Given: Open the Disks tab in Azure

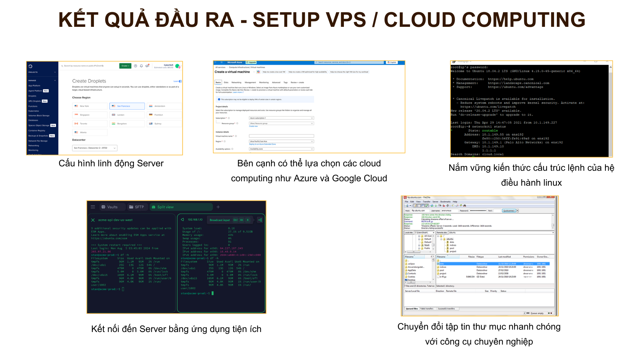Looking at the screenshot, I should click(226, 82).
